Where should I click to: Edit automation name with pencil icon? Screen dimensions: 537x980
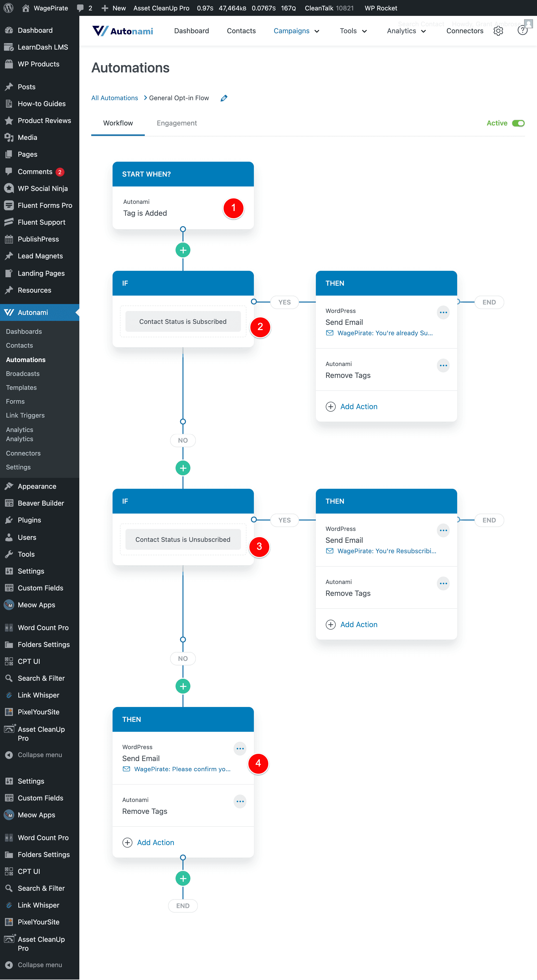[x=224, y=98]
